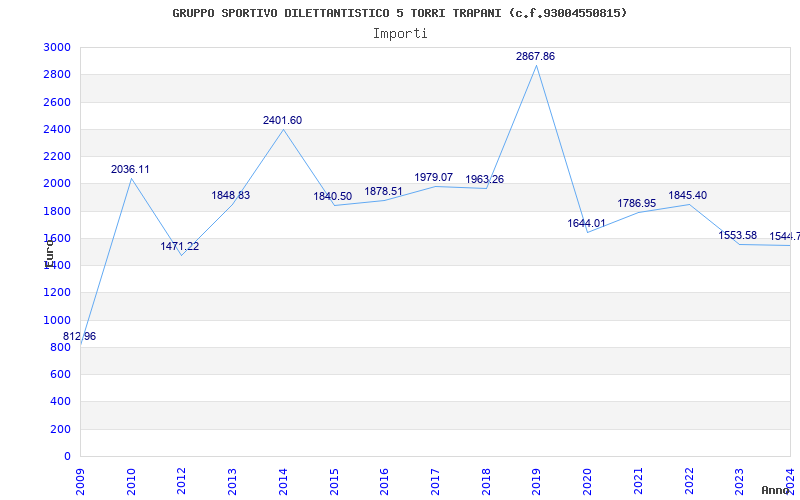The width and height of the screenshot is (800, 500).
Task: Click the 2013 x-axis year label
Action: (233, 481)
